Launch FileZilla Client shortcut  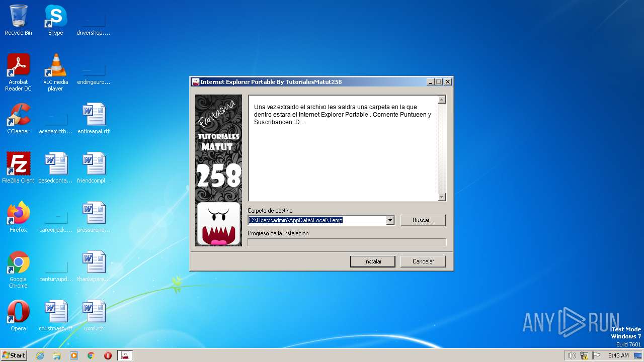pyautogui.click(x=18, y=168)
